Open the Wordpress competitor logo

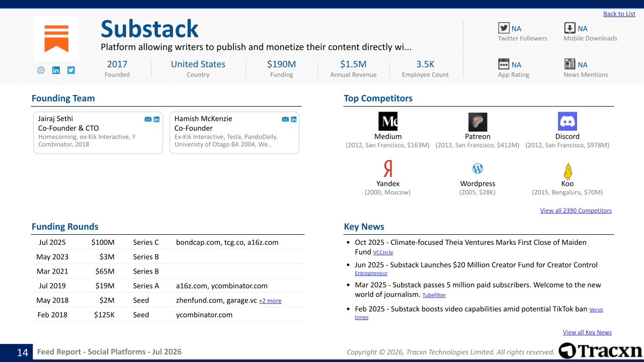tap(477, 168)
